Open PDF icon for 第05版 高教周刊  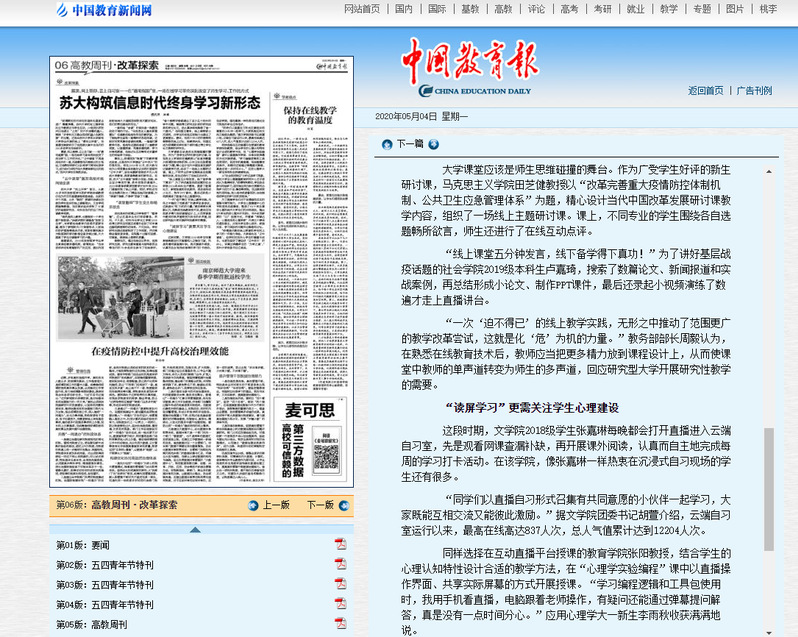coord(340,624)
